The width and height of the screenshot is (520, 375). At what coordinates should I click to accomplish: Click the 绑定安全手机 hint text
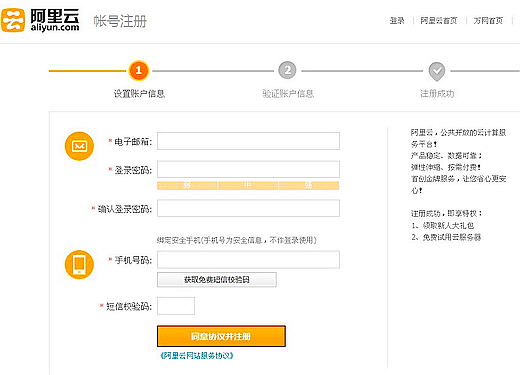point(237,240)
